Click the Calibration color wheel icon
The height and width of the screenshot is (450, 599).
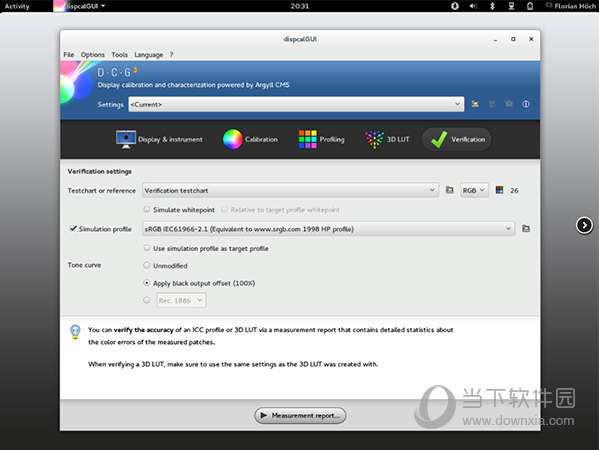[x=233, y=139]
